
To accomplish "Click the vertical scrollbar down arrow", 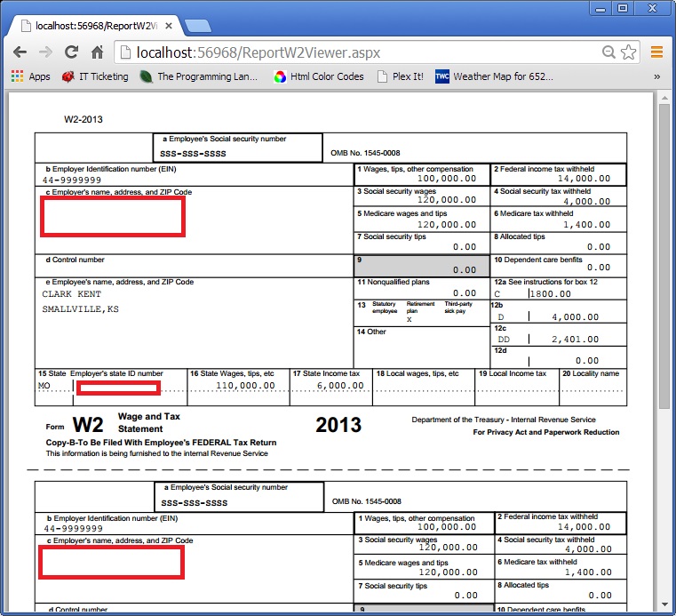I will (x=664, y=608).
